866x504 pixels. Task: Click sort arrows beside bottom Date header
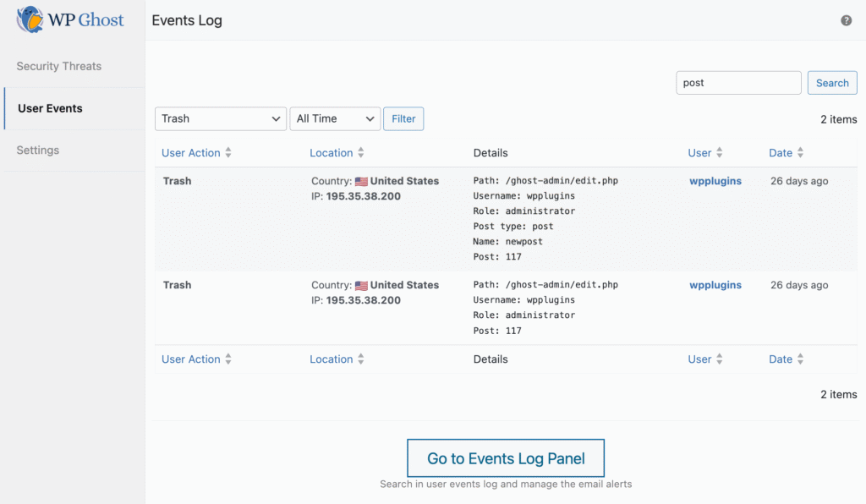pyautogui.click(x=800, y=359)
